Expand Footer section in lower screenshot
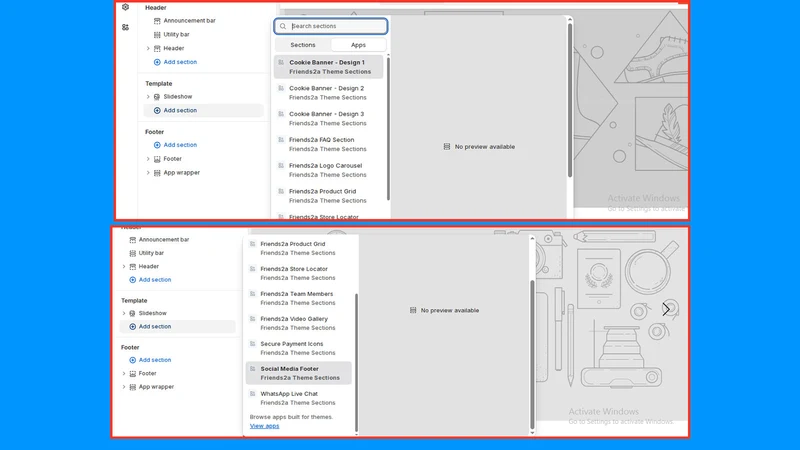This screenshot has width=800, height=450. 123,373
